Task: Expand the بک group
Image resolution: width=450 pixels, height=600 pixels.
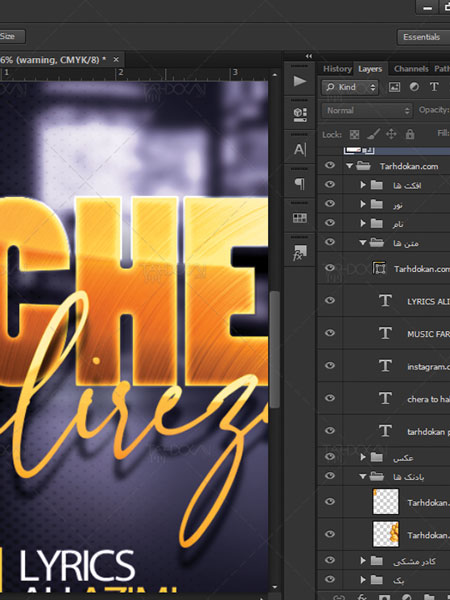Action: click(363, 580)
